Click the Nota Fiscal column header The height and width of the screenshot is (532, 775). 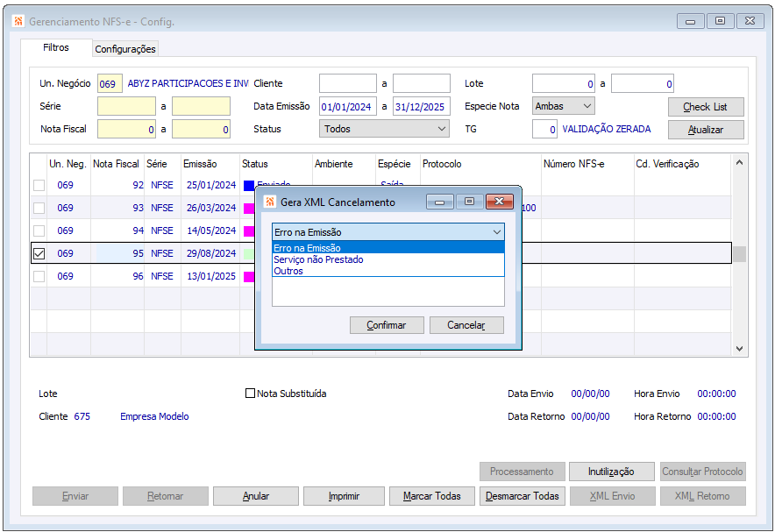coord(116,164)
